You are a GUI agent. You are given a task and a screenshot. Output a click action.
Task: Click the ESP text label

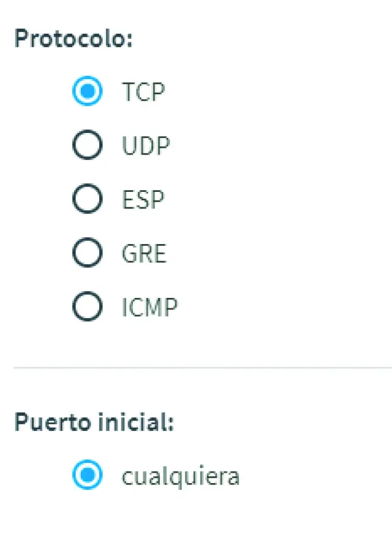(143, 199)
